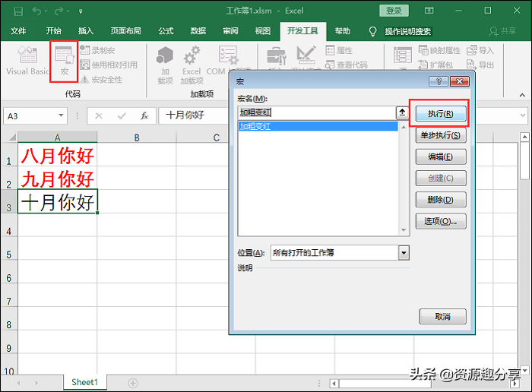Screen dimensions: 532x392
Task: Click the 单步执行(S) step into button
Action: [441, 135]
